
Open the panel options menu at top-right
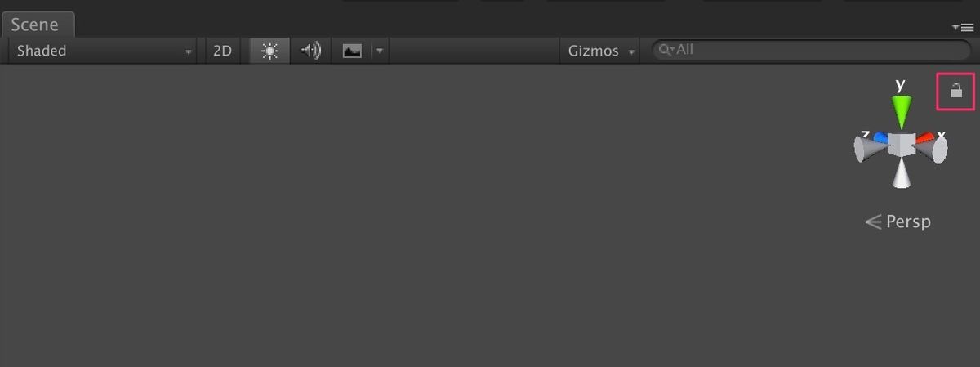tap(963, 27)
